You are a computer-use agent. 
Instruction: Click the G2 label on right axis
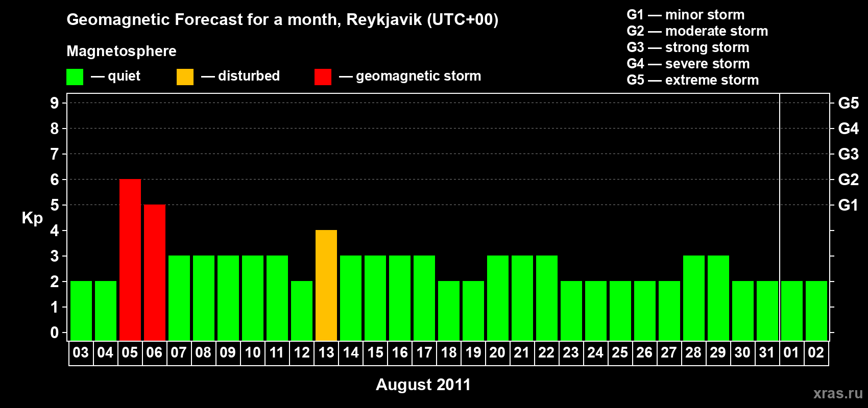tap(849, 180)
